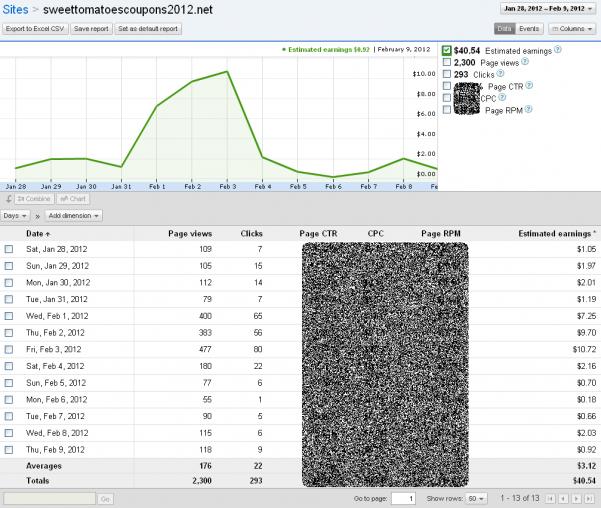Open help icon next to CPC

[502, 97]
